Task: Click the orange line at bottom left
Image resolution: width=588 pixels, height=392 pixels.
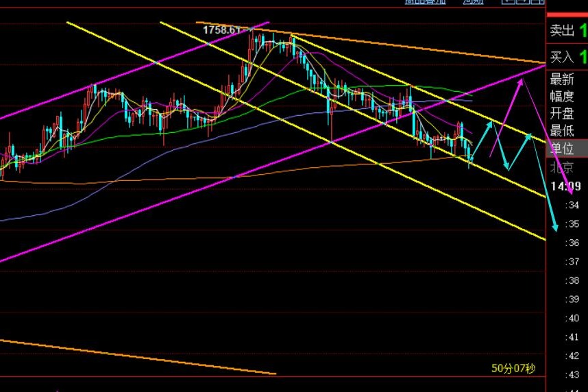Action: [x=137, y=356]
